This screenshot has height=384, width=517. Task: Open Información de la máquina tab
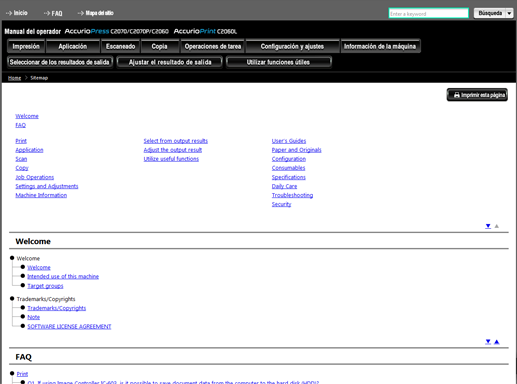pos(380,46)
